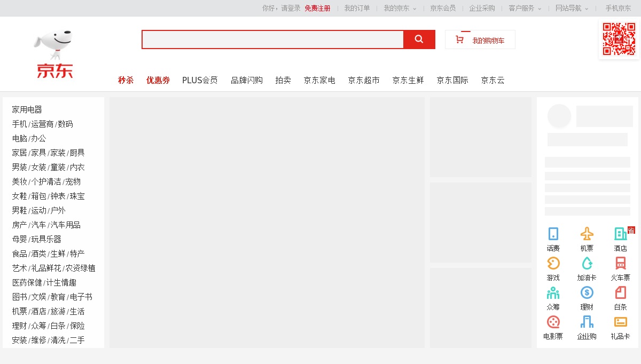Open the 话费 phone top-up icon
Screen dimensions: 641x364
[x=553, y=234]
